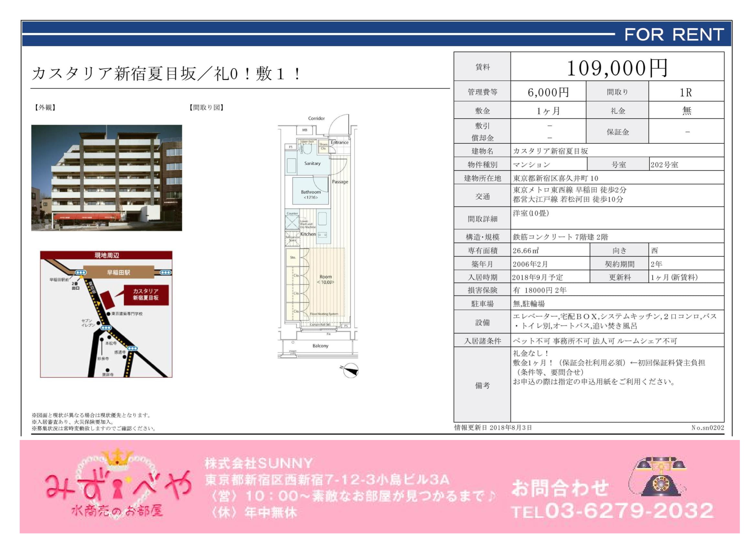Click the management fee 6,000円
This screenshot has height=534, width=756.
point(548,92)
